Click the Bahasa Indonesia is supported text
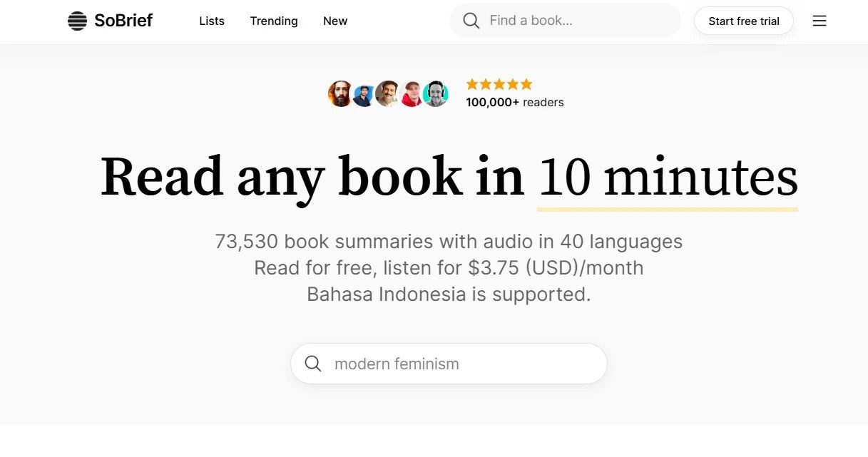 [449, 294]
